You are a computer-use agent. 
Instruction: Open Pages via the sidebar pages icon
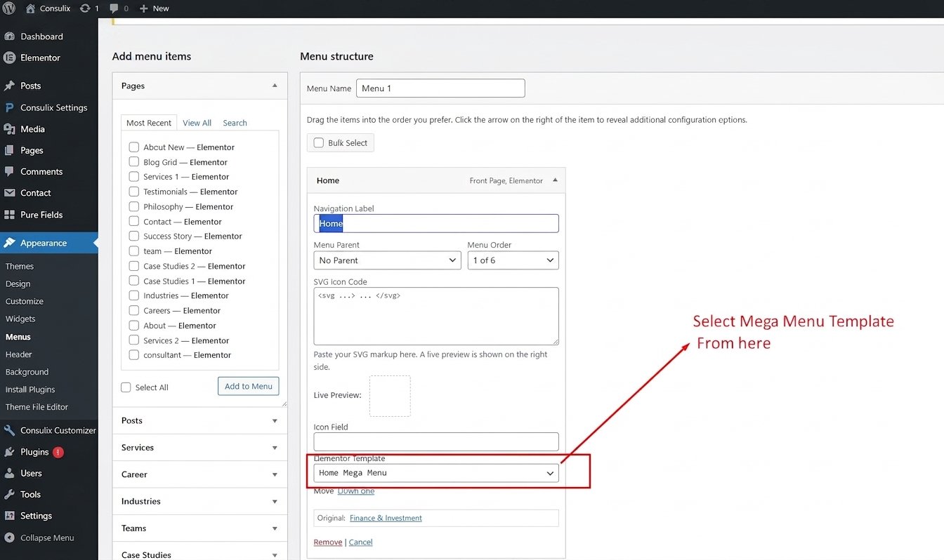(x=9, y=150)
